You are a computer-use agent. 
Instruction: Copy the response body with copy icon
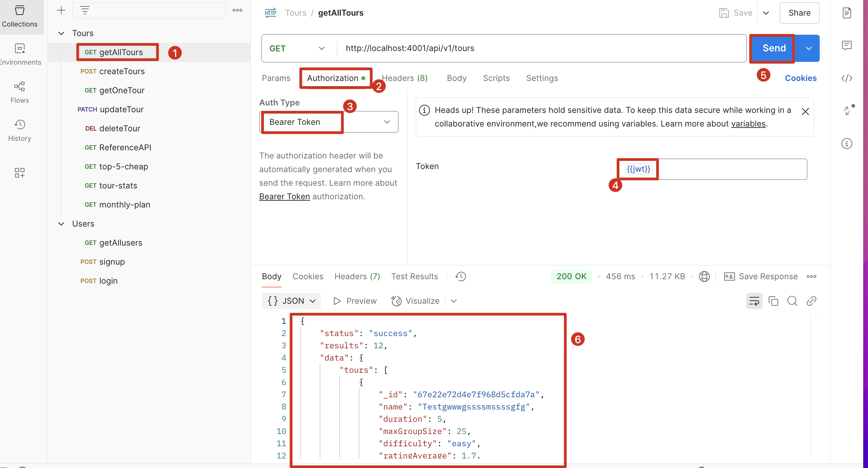click(x=773, y=301)
